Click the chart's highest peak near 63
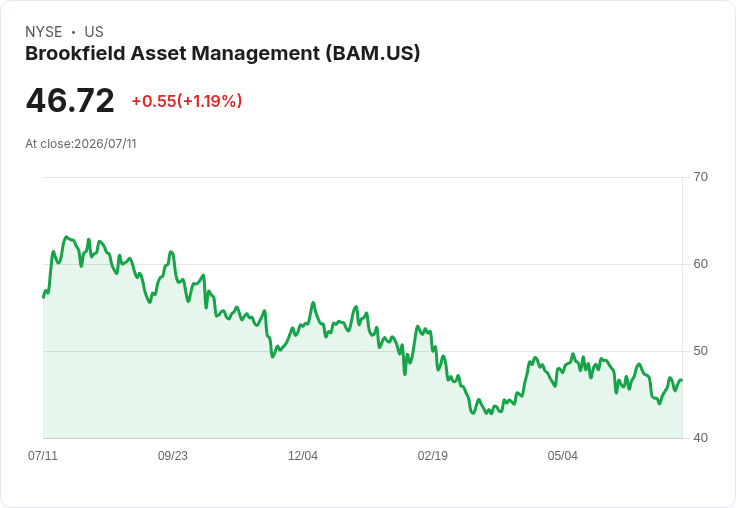Screen dimensions: 736x508 [x=66, y=237]
